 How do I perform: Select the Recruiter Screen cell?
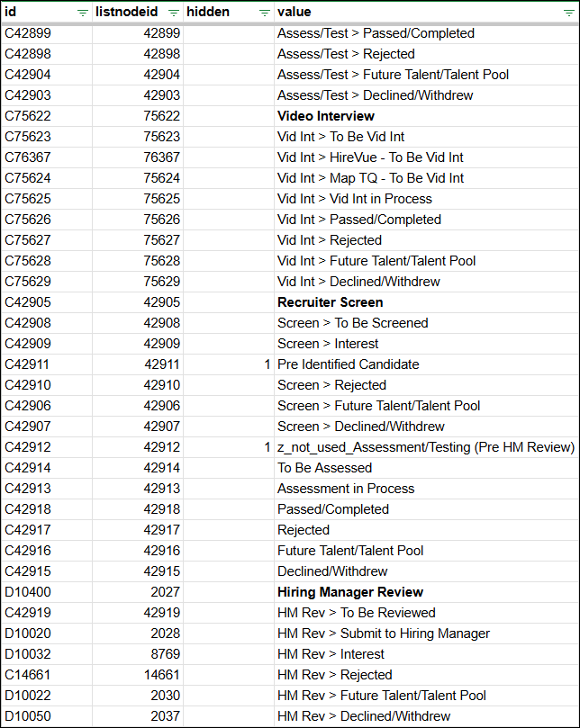[330, 302]
